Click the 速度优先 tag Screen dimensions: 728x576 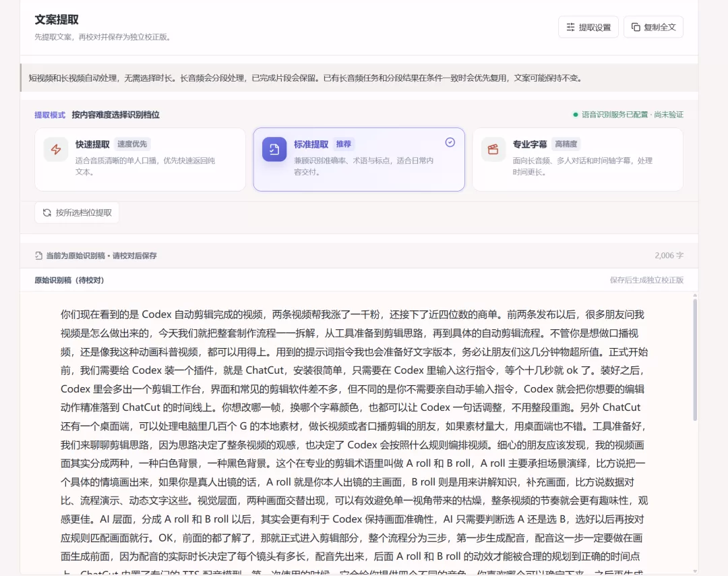tap(132, 144)
